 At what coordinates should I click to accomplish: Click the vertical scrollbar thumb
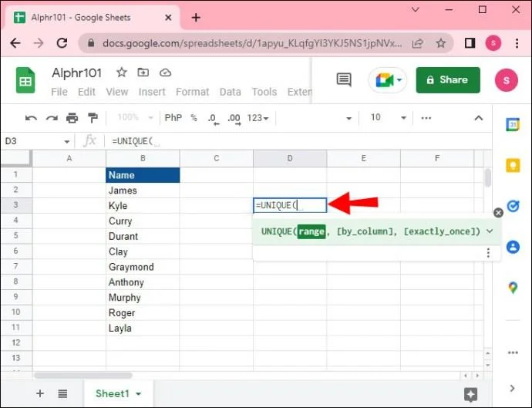tap(488, 177)
